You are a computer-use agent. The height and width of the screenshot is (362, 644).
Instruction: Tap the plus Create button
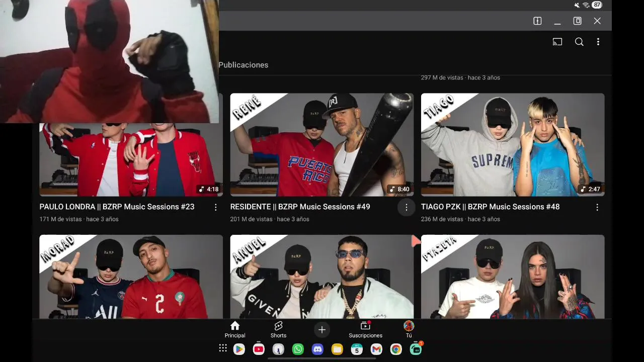(x=322, y=330)
